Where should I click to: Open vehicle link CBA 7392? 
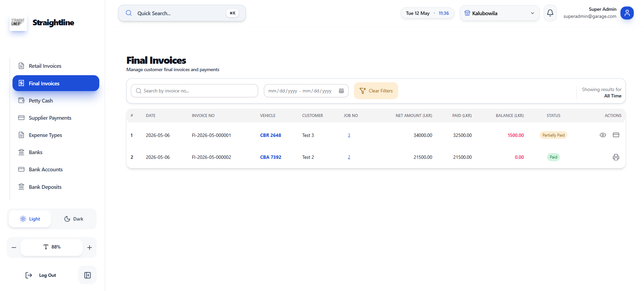pos(271,157)
